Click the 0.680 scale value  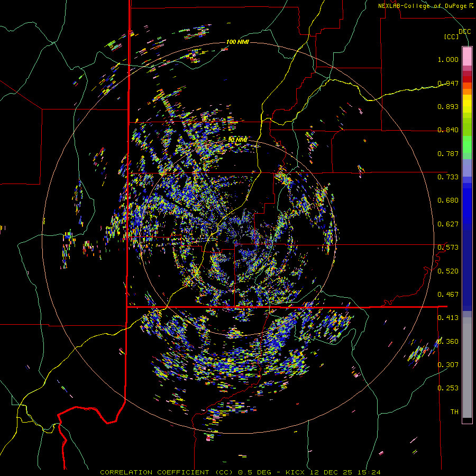click(x=448, y=200)
